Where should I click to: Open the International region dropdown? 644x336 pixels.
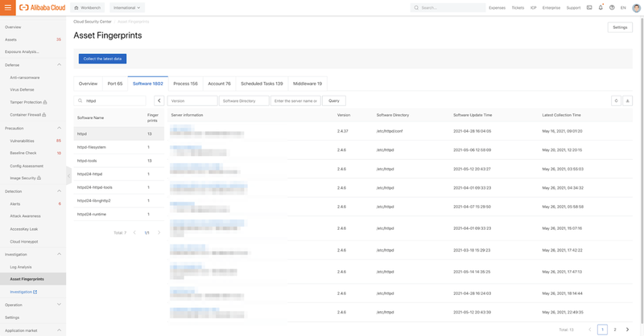[126, 7]
